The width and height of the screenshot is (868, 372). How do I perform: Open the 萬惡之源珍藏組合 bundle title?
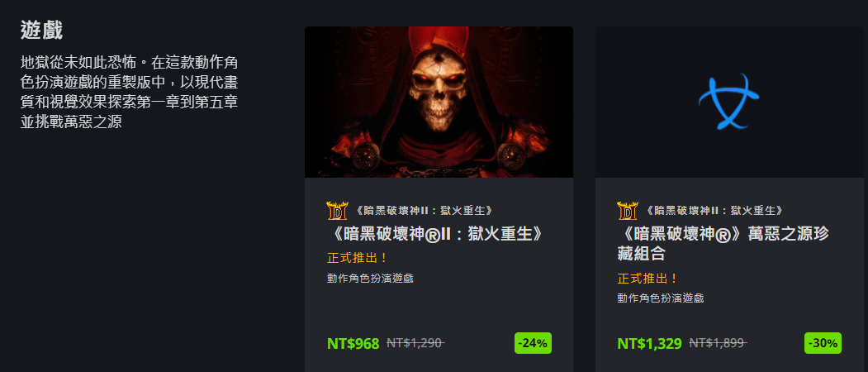(x=723, y=243)
